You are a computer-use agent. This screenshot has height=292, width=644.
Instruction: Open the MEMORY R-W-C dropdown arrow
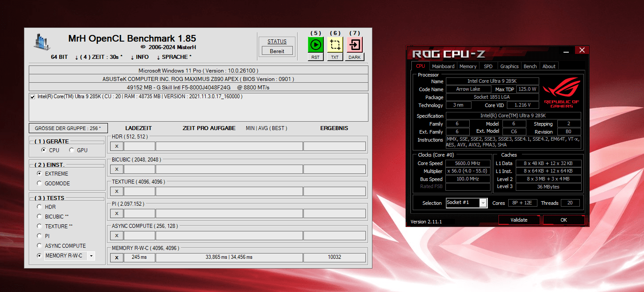(x=91, y=256)
